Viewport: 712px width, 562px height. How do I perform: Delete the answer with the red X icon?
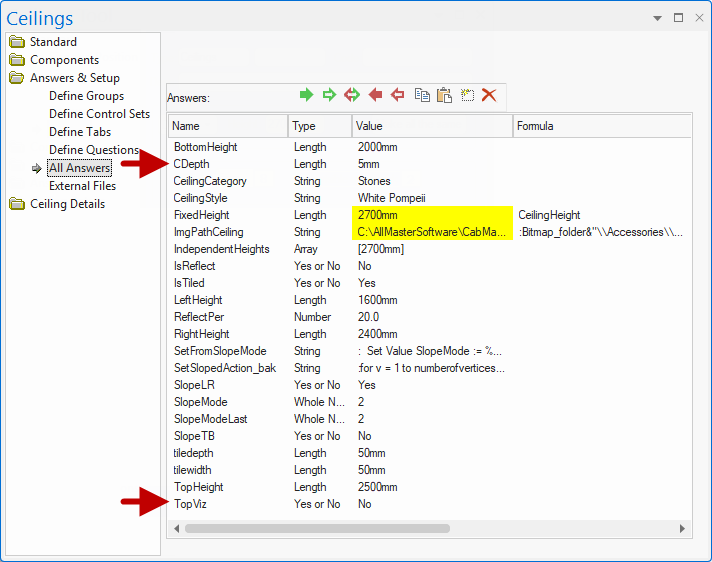pos(489,95)
